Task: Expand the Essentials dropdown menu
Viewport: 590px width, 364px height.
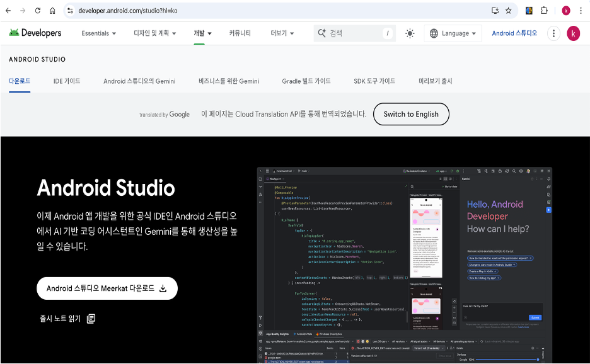Action: pos(98,33)
